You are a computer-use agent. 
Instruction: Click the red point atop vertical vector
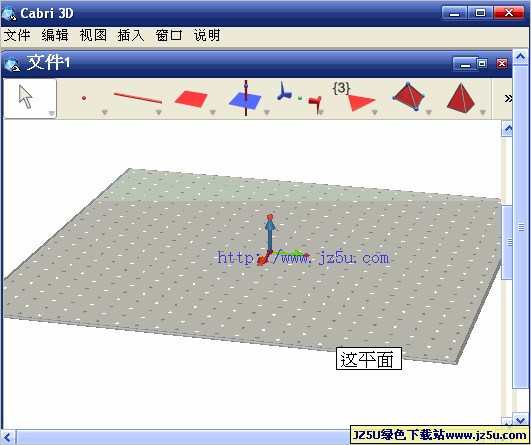coord(270,217)
